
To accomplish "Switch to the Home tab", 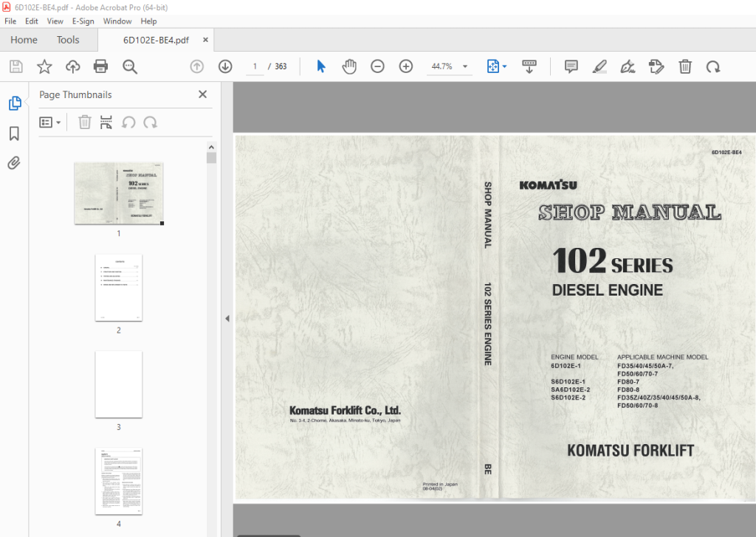I will [x=24, y=40].
